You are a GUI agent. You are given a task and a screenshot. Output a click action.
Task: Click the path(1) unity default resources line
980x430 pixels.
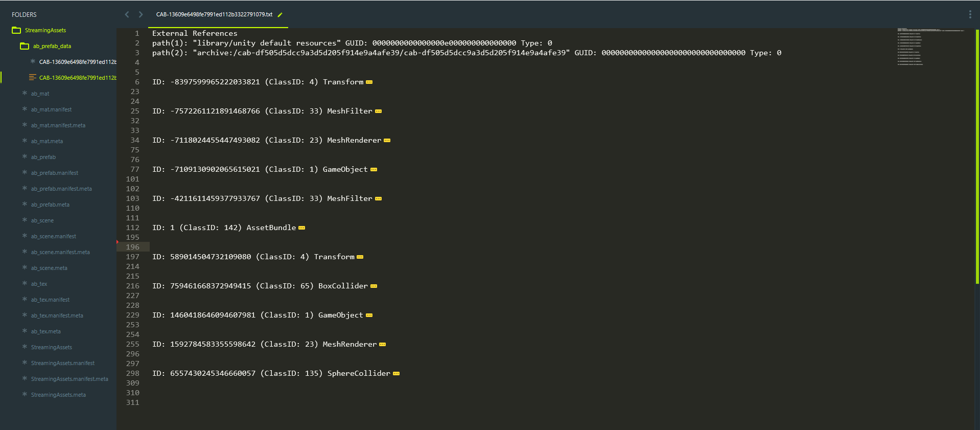[352, 43]
